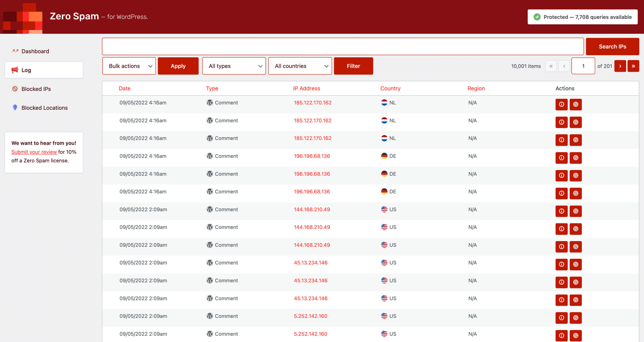Open first 5.252.142.160 IP link

tap(310, 316)
